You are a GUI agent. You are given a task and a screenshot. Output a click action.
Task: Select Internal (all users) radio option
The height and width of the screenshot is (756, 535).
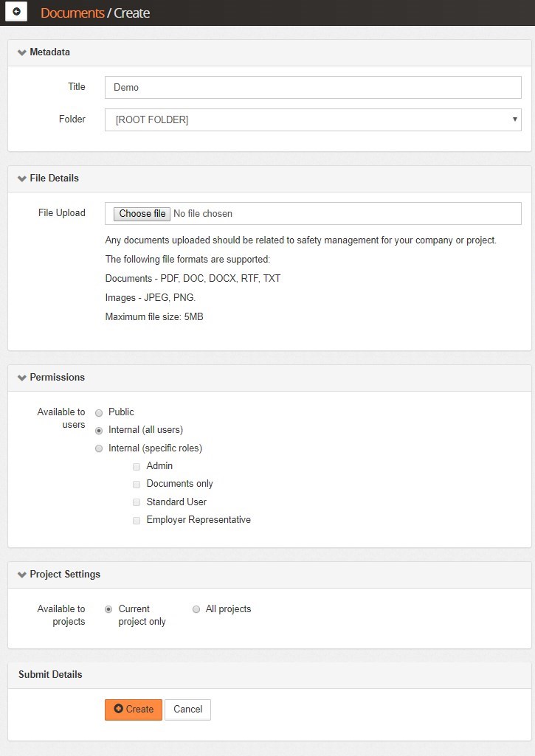(x=99, y=431)
